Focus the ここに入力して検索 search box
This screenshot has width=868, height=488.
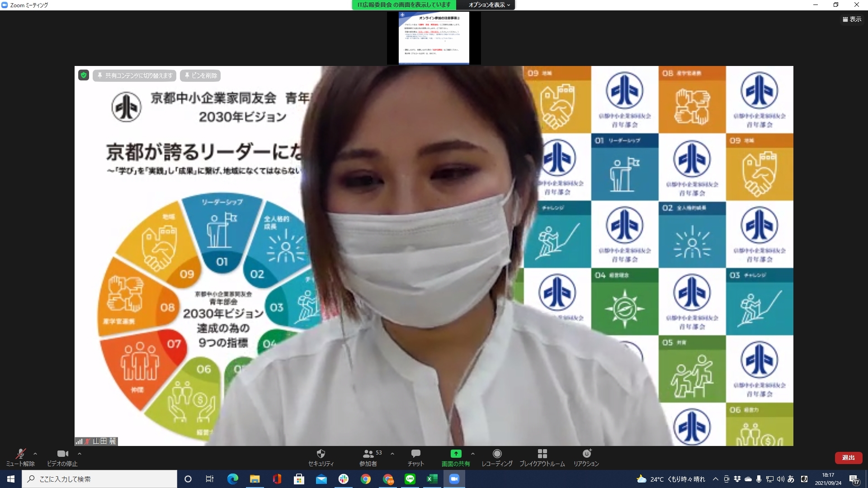point(99,479)
